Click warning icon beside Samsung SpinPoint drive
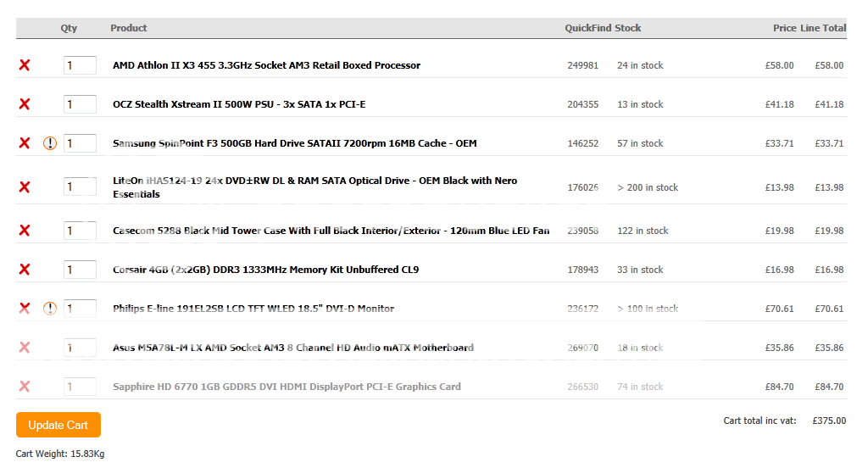 click(50, 143)
